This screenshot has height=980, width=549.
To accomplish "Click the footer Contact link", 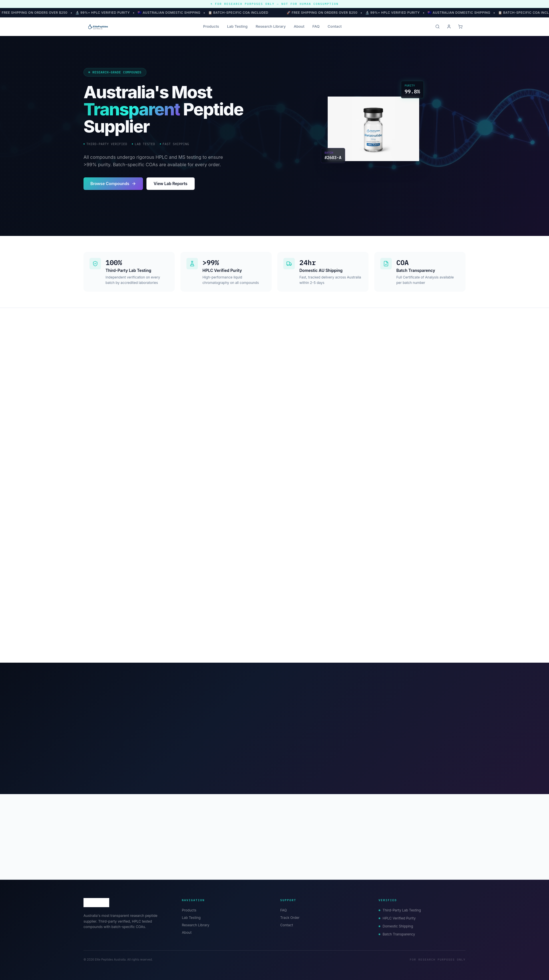I will (287, 925).
